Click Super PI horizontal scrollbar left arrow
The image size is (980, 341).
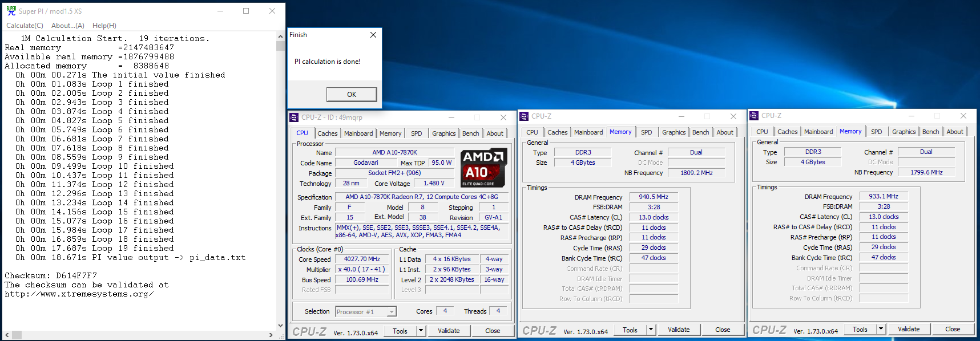[7, 335]
